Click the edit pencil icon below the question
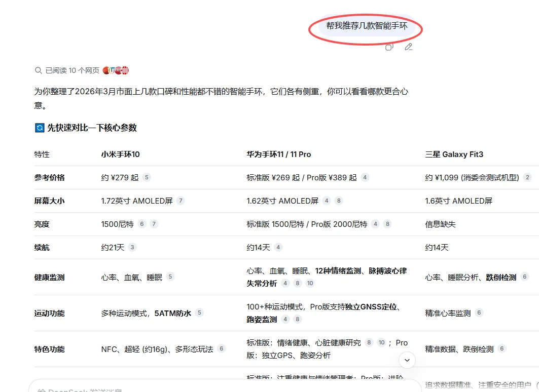 (409, 47)
